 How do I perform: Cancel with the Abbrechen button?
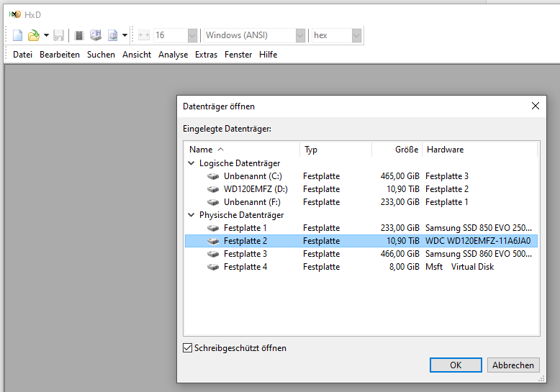(x=513, y=365)
